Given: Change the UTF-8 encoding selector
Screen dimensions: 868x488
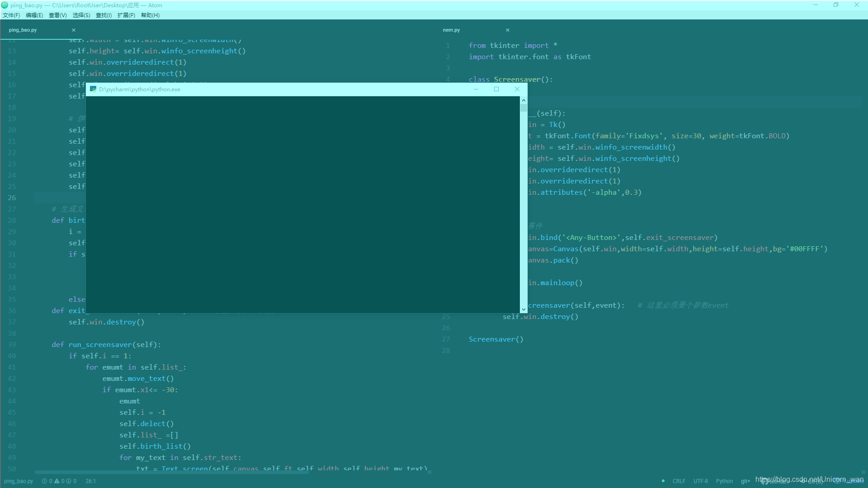Looking at the screenshot, I should click(701, 481).
